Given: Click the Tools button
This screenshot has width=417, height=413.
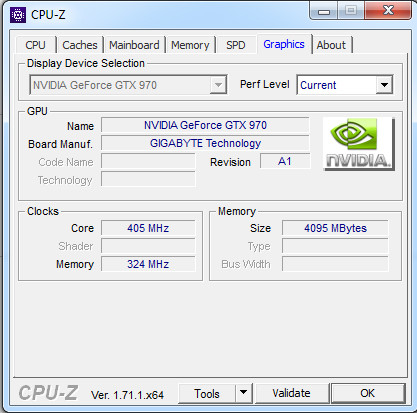Looking at the screenshot, I should [x=207, y=394].
